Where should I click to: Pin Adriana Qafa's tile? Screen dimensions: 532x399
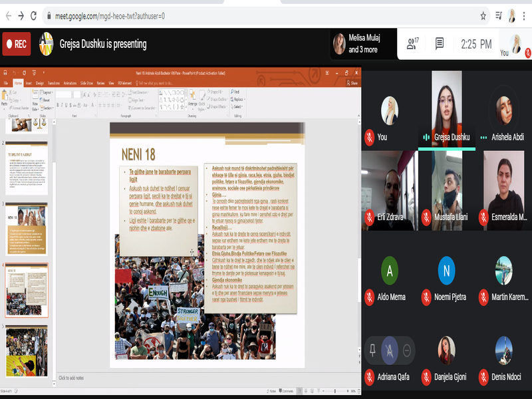point(371,350)
